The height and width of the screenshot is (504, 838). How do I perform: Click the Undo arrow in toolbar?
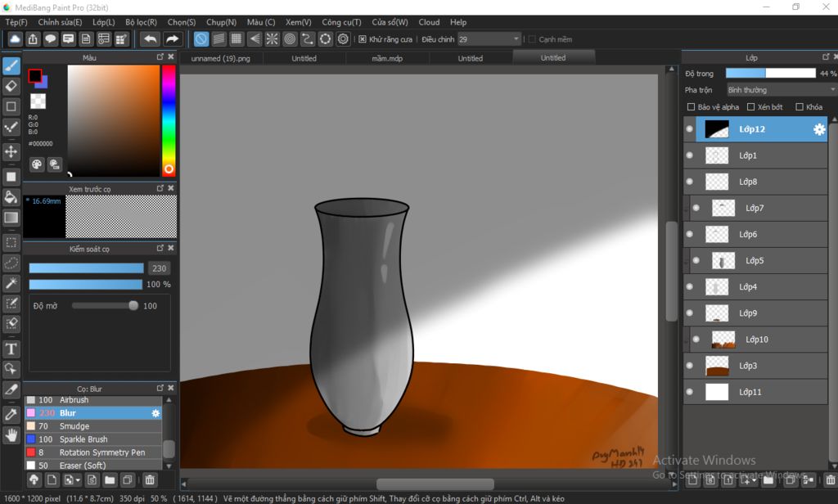coord(150,39)
